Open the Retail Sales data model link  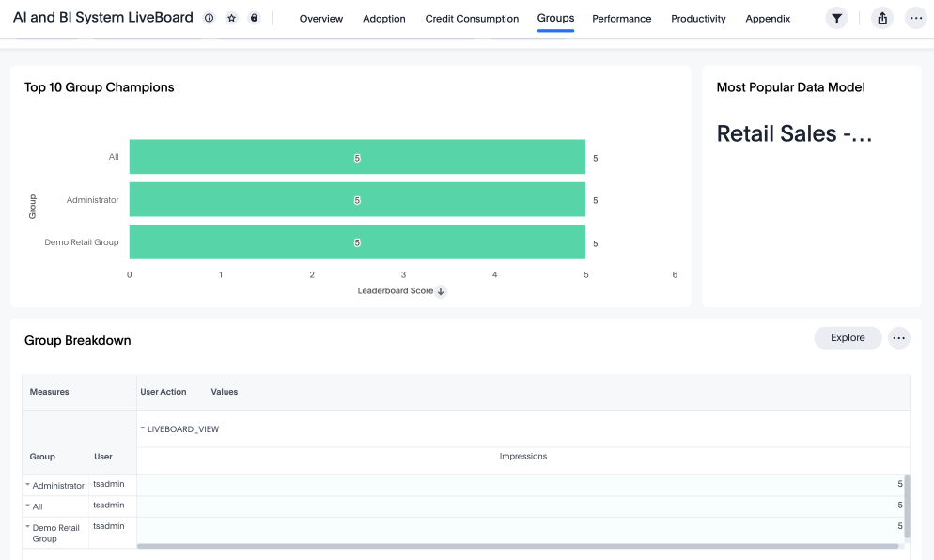click(x=795, y=133)
